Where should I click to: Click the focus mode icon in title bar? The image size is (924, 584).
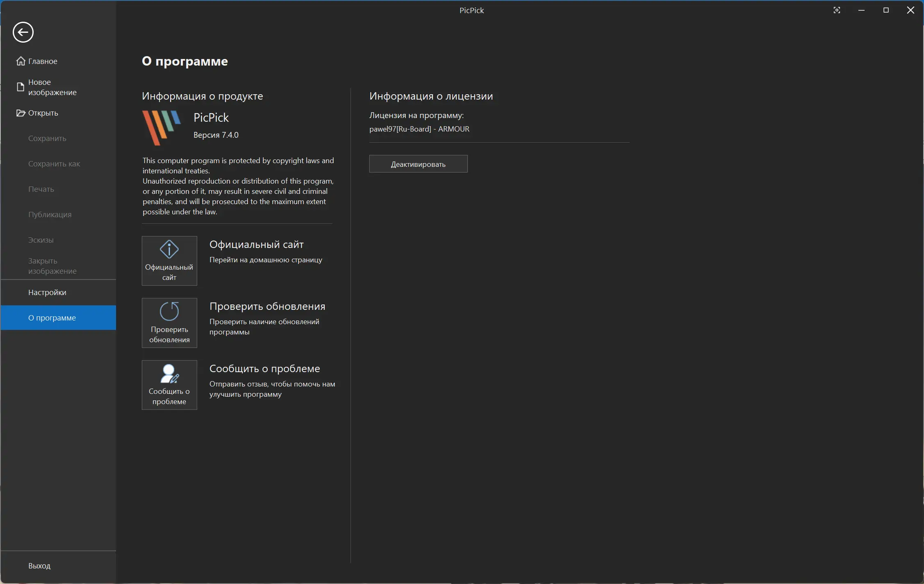coord(837,10)
